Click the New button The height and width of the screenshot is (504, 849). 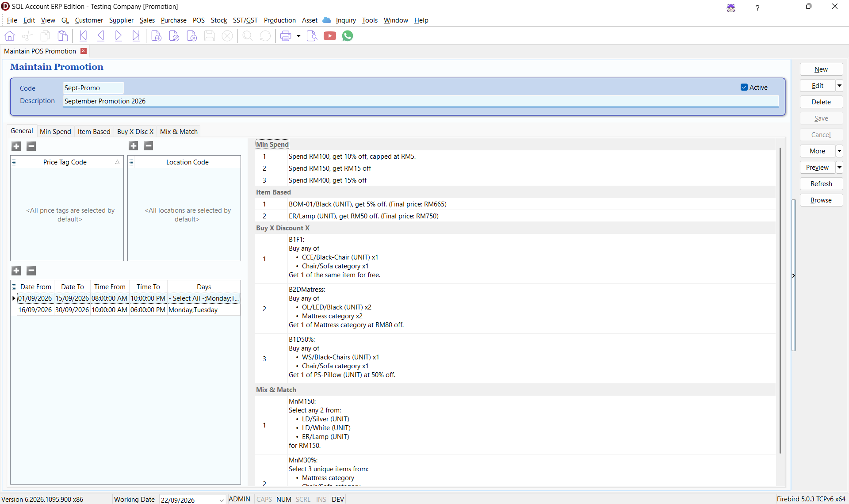point(821,69)
